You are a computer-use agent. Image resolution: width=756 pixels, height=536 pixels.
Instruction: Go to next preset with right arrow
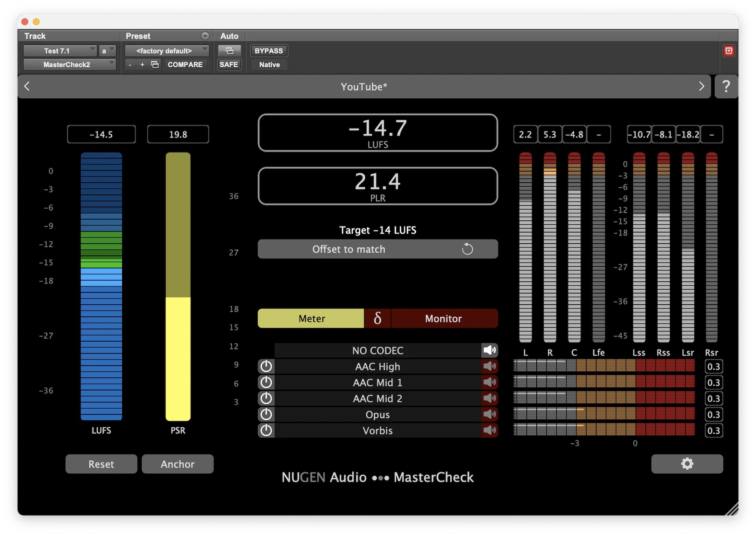point(701,86)
